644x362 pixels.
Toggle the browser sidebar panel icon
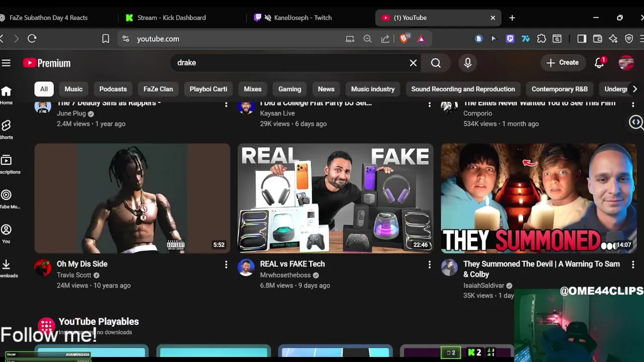[x=582, y=39]
